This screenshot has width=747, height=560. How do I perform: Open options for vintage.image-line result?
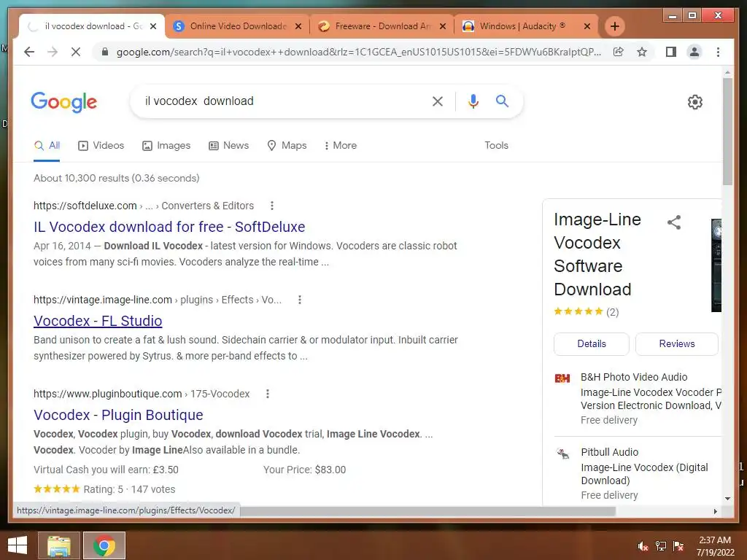(300, 300)
